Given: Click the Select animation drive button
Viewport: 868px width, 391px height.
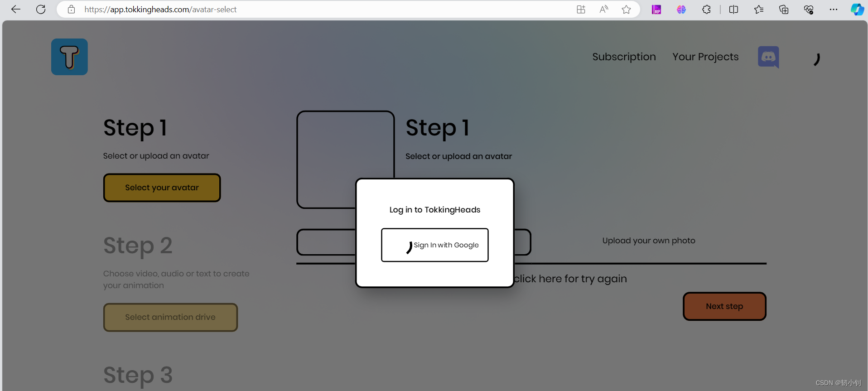Looking at the screenshot, I should (x=170, y=317).
